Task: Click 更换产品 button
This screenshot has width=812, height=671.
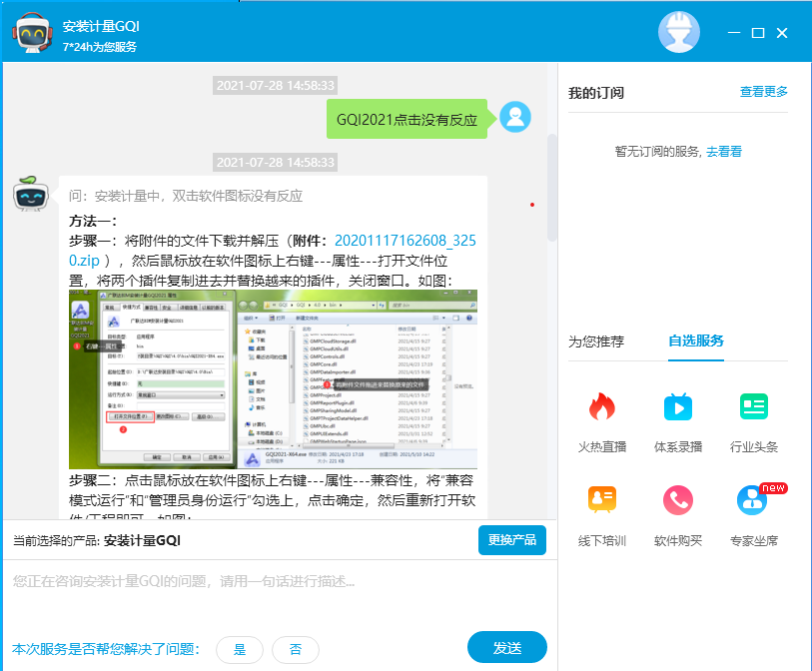Action: coord(512,540)
